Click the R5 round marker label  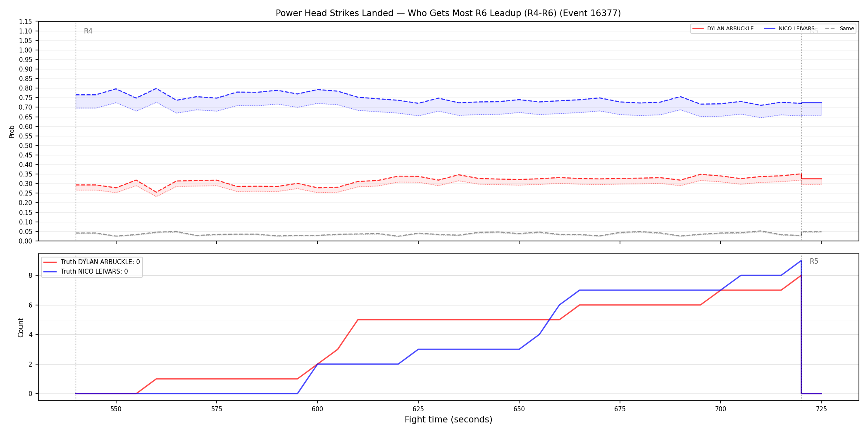point(814,261)
